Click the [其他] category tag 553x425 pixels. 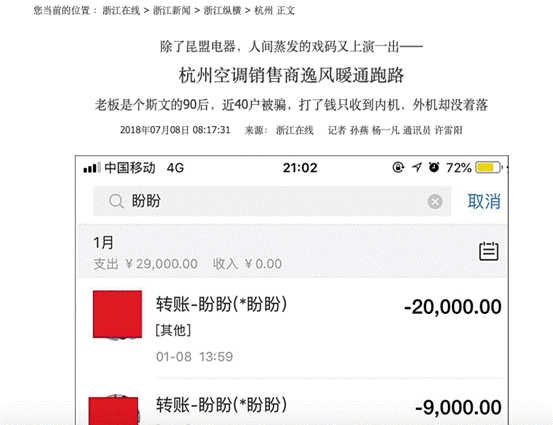pos(173,330)
